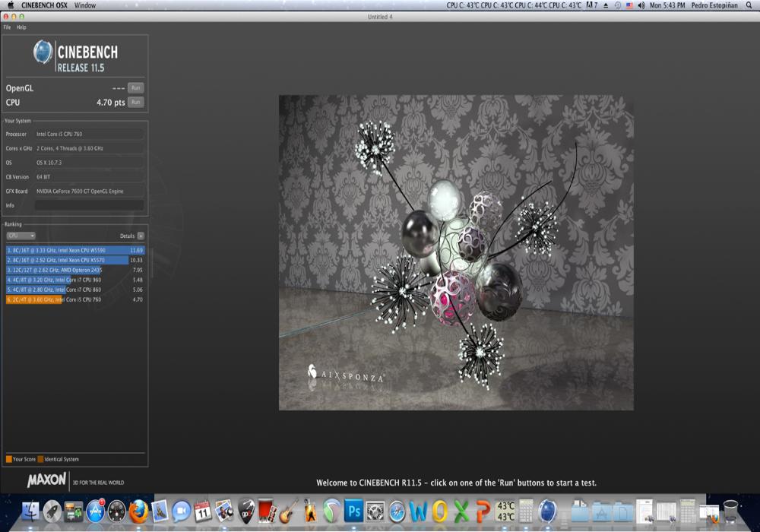Launch GarageBand guitar icon in Dock

click(x=289, y=511)
